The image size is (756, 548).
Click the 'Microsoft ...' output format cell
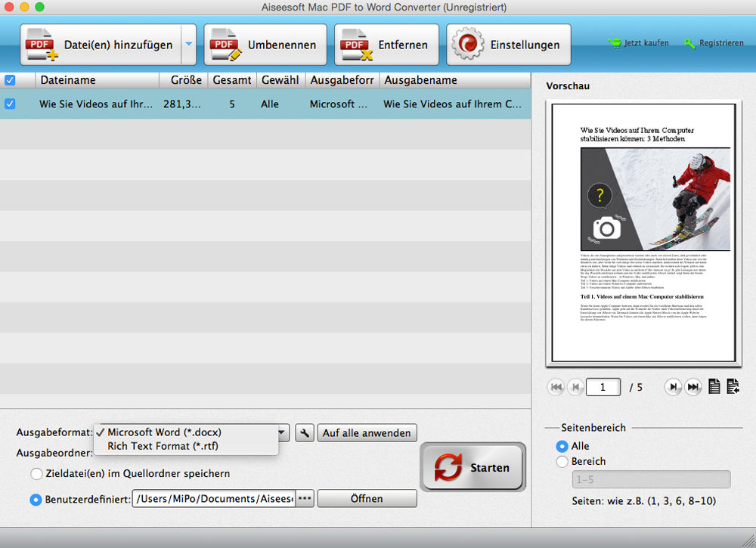pos(338,104)
